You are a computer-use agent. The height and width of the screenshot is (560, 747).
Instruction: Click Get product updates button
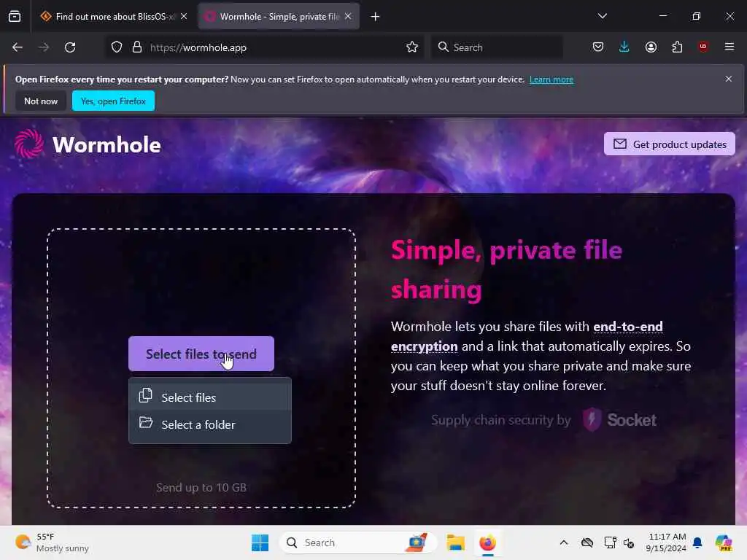click(670, 144)
